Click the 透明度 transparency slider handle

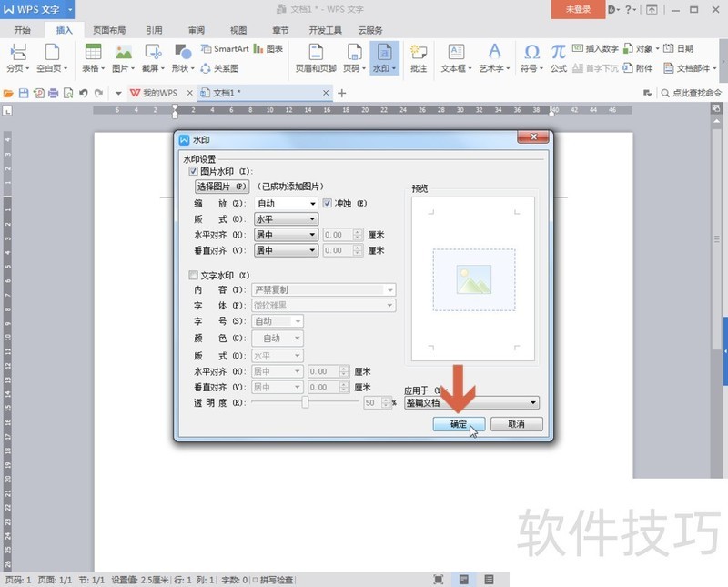click(305, 402)
